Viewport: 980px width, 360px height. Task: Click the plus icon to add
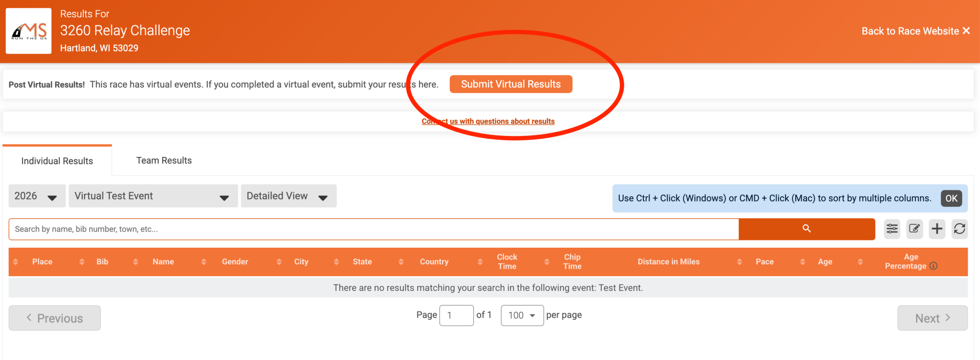937,229
